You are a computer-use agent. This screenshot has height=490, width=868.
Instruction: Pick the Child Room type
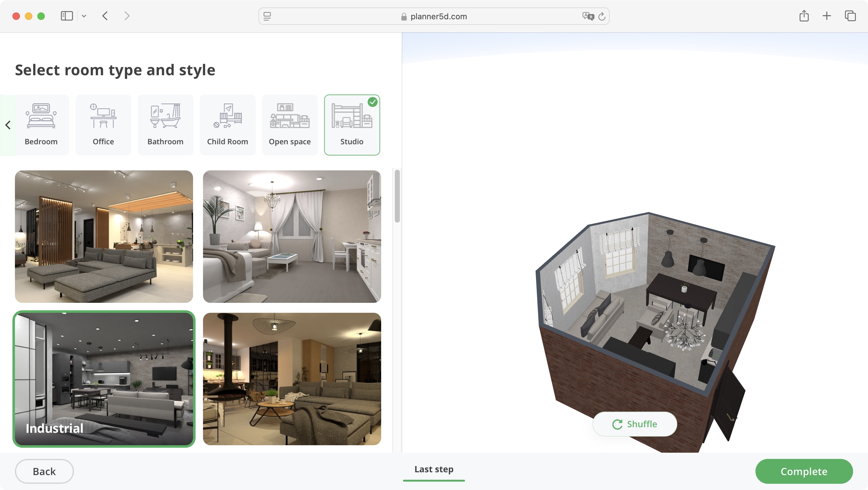coord(228,125)
